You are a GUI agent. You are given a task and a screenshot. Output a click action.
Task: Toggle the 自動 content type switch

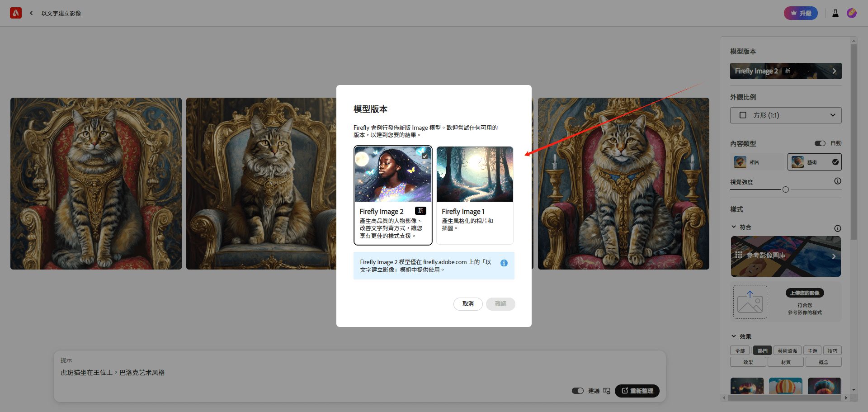click(x=820, y=143)
